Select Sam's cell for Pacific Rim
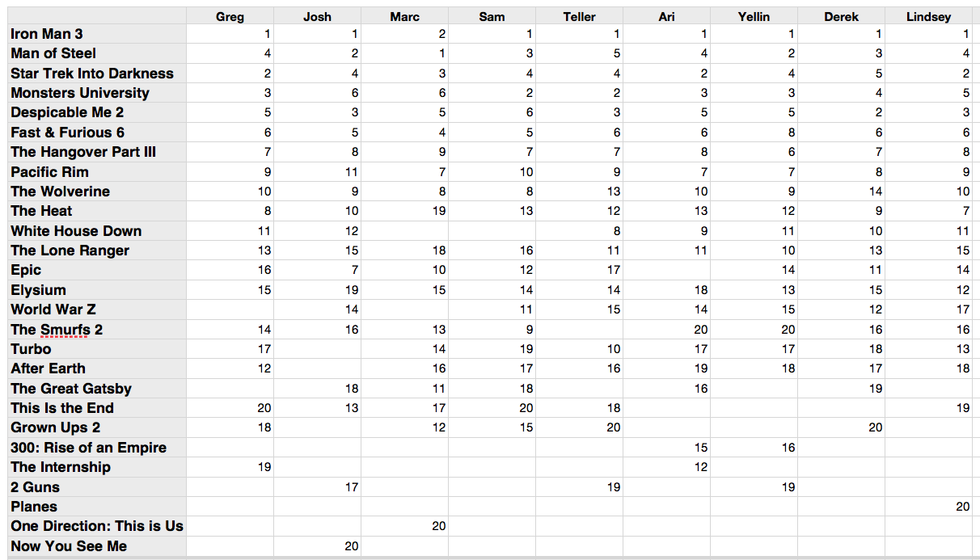 (x=492, y=172)
